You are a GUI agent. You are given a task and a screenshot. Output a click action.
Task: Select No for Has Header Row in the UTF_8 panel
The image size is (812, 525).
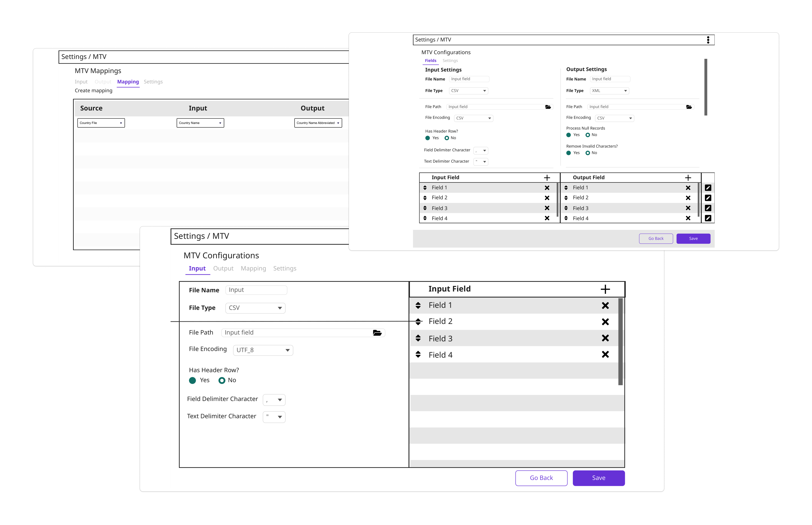[x=222, y=380]
